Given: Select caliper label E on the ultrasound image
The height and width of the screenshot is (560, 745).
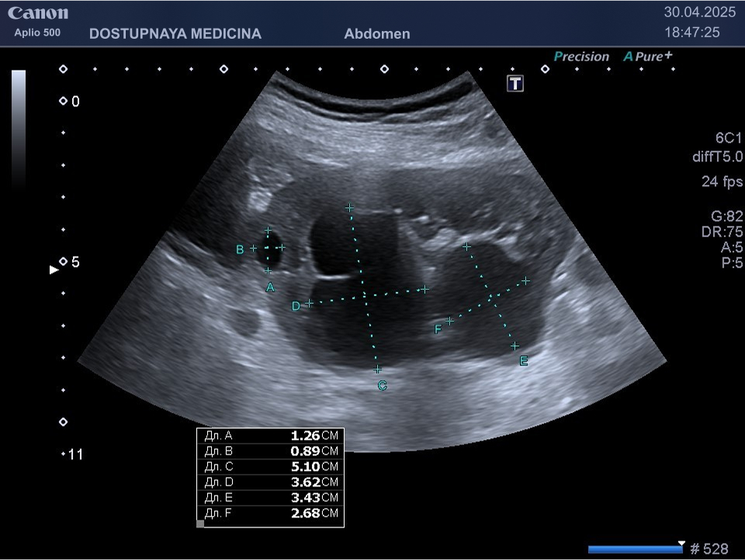Looking at the screenshot, I should point(524,361).
